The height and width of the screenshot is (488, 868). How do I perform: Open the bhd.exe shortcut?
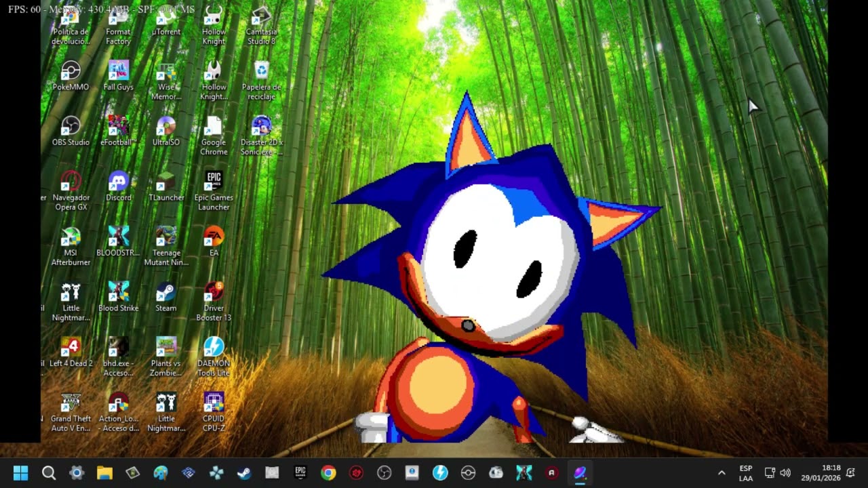click(x=118, y=357)
